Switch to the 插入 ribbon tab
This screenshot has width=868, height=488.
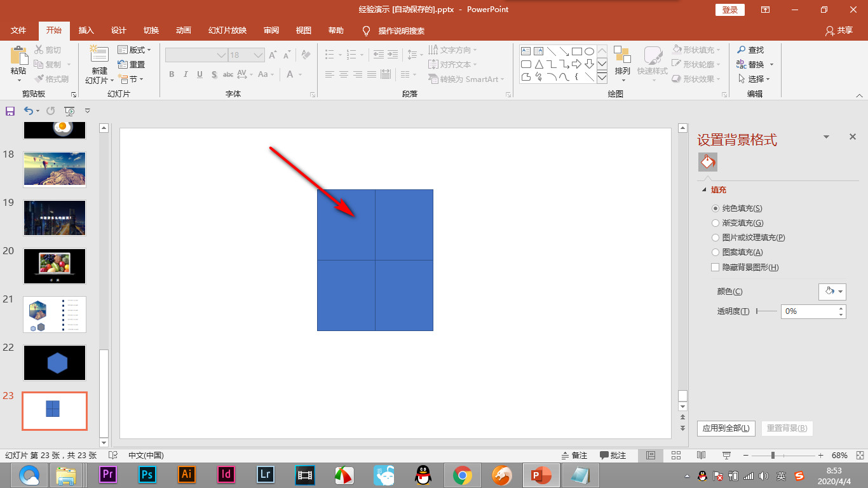88,30
